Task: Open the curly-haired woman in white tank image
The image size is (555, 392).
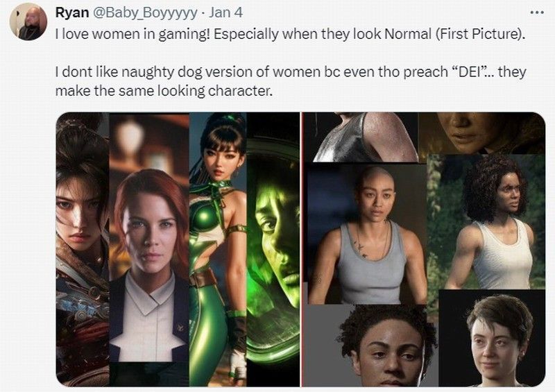Action: tap(489, 222)
